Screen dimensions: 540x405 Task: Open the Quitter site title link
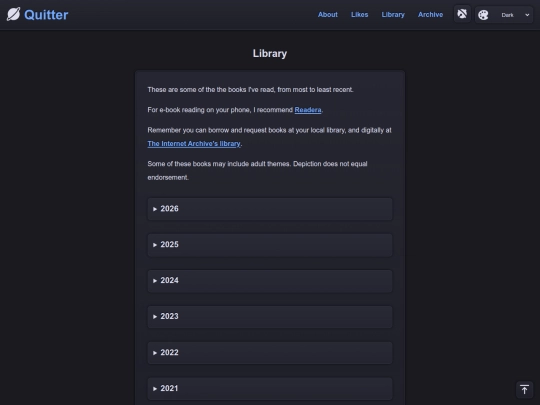[x=46, y=15]
